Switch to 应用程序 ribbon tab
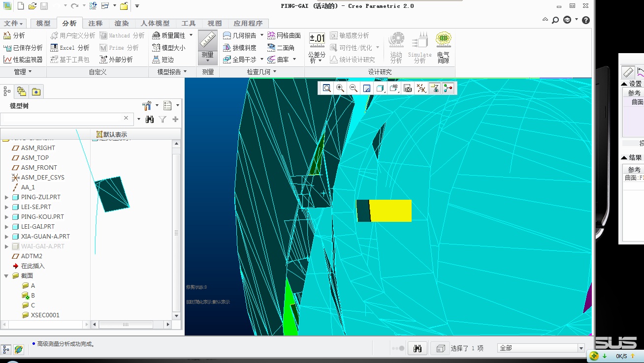 click(248, 23)
